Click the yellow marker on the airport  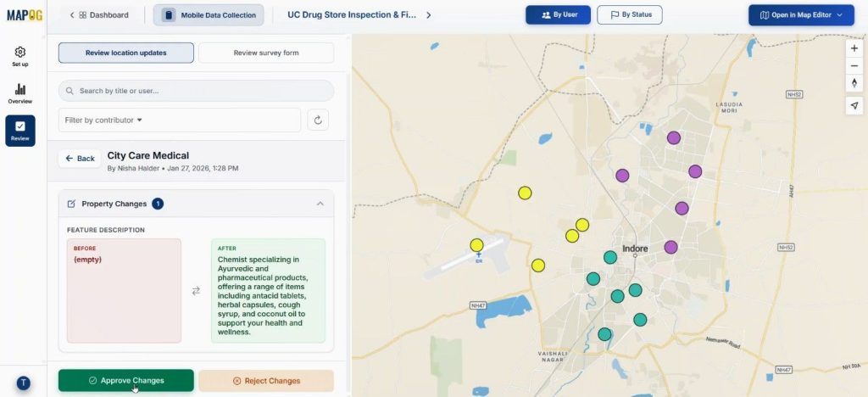476,245
